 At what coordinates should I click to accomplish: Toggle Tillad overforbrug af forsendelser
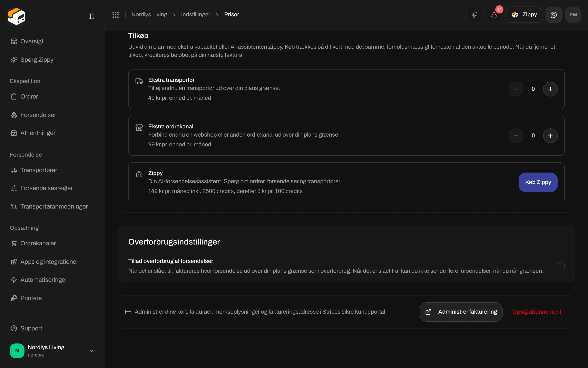click(561, 266)
